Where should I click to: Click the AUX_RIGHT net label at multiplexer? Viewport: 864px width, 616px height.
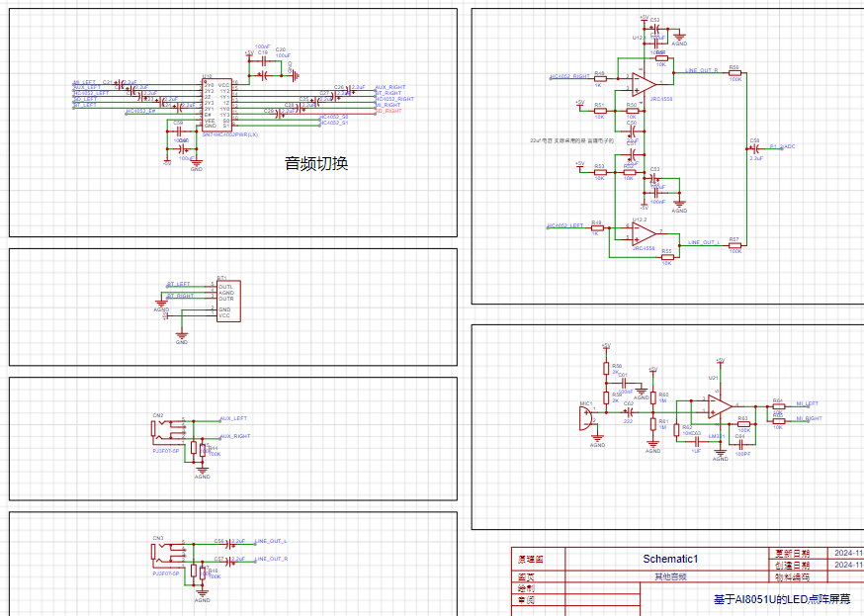pyautogui.click(x=390, y=87)
